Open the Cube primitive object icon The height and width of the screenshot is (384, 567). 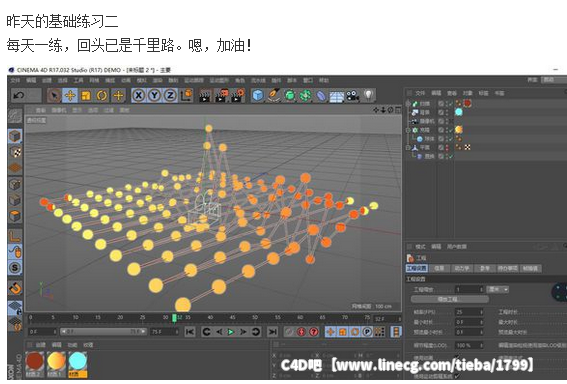258,96
